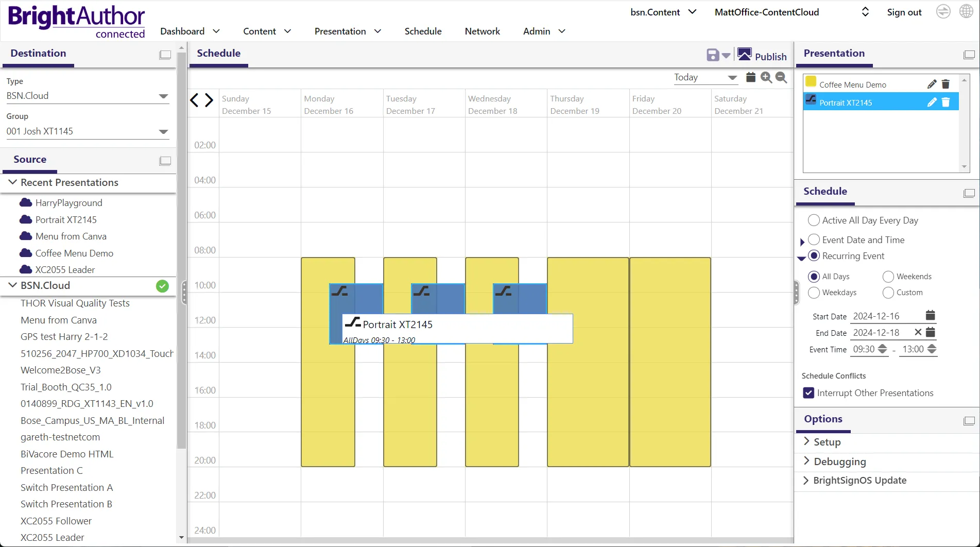Select XC2055 Leader in Recent Presentations
This screenshot has height=547, width=980.
click(x=65, y=270)
